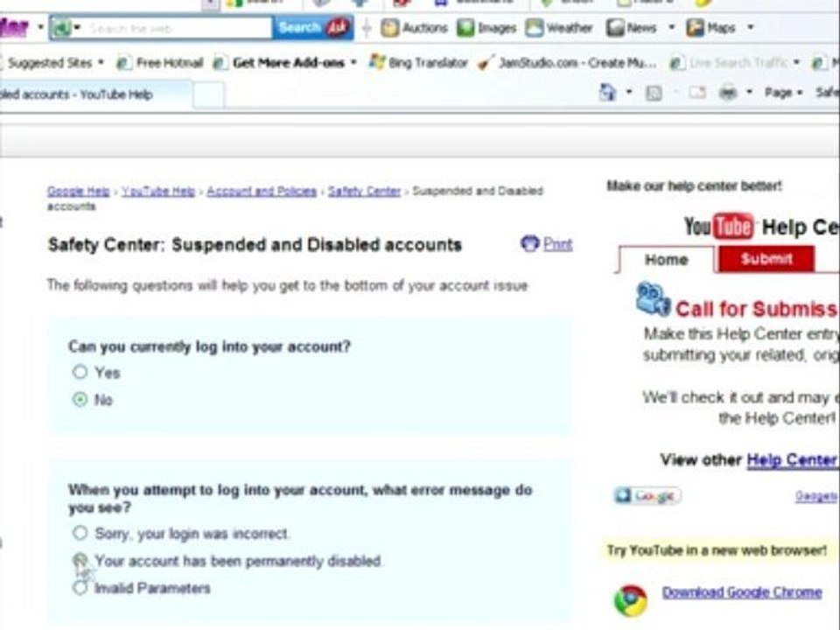Click the printer icon beside Print
The image size is (840, 630).
pos(530,244)
